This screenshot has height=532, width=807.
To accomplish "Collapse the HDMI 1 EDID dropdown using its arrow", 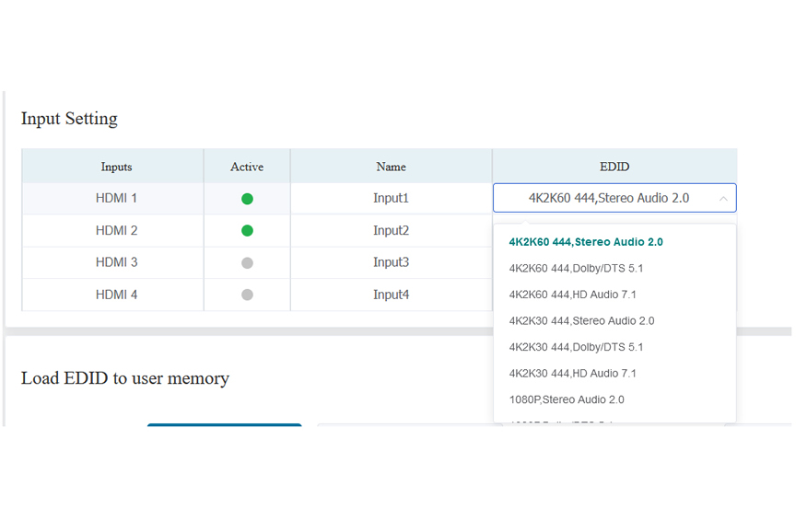I will click(723, 199).
